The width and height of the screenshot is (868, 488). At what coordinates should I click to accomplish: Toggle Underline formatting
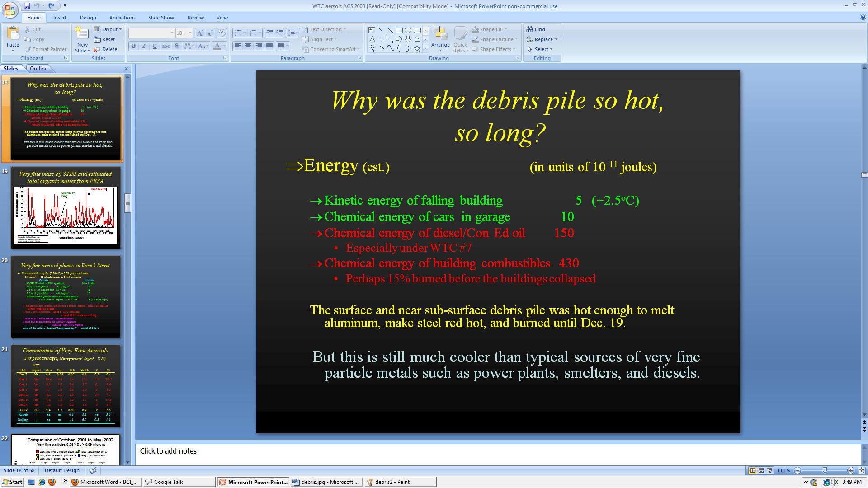click(x=155, y=46)
